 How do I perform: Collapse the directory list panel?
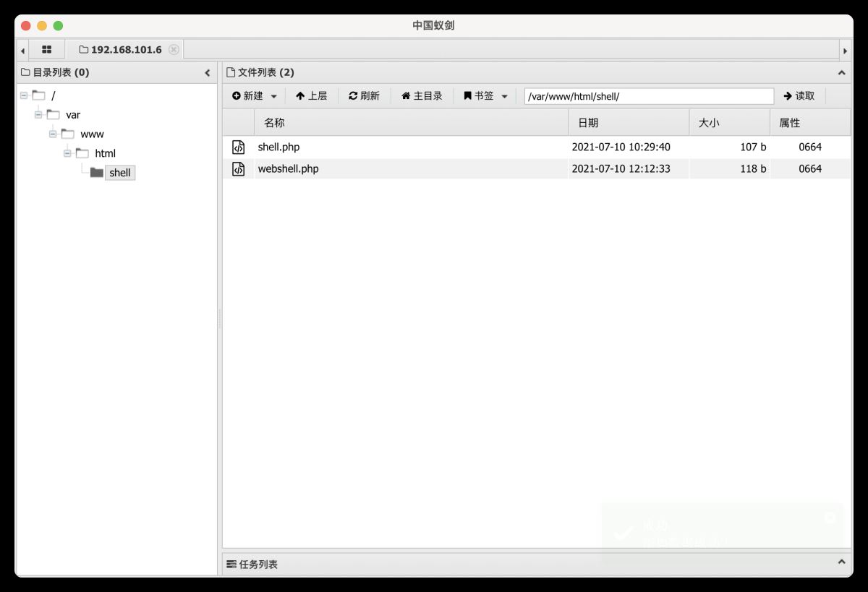pos(208,73)
